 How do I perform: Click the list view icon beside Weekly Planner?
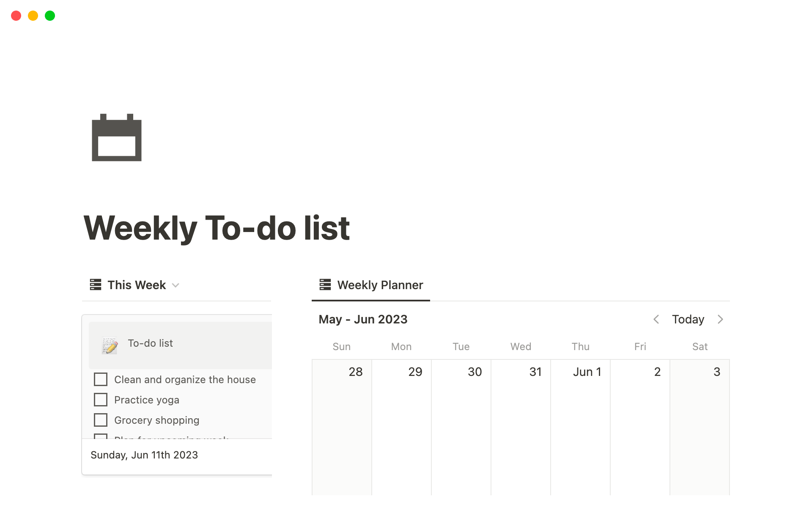point(324,285)
